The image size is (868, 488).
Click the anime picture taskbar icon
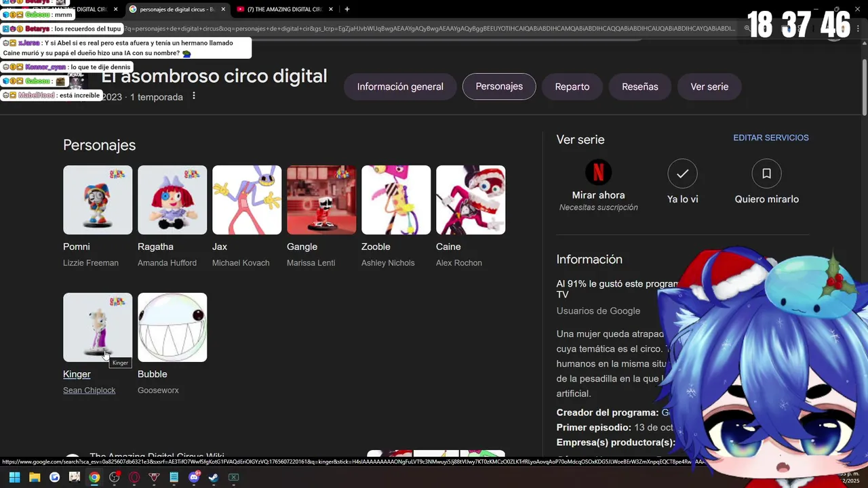pyautogui.click(x=75, y=477)
